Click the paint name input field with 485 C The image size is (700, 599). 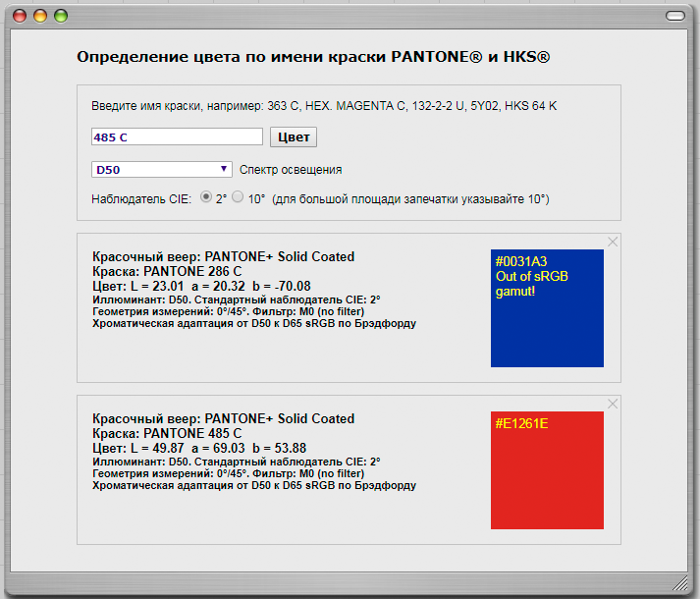tap(177, 136)
